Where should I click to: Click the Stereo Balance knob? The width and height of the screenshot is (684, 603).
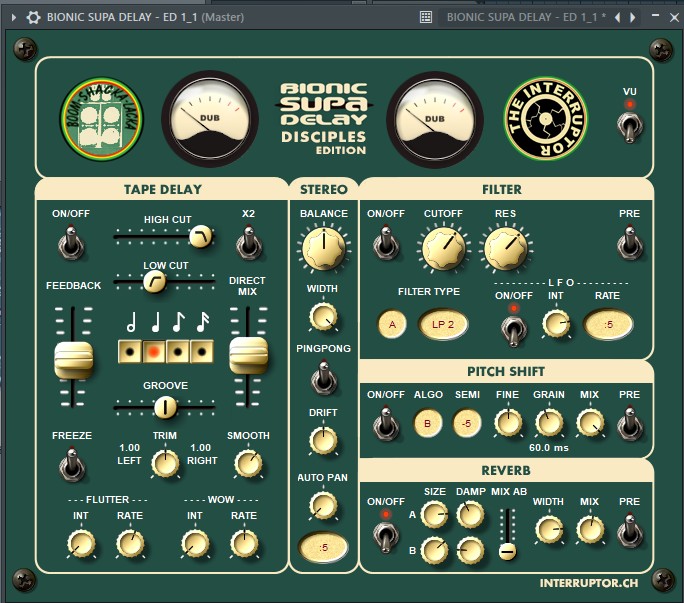pyautogui.click(x=324, y=249)
